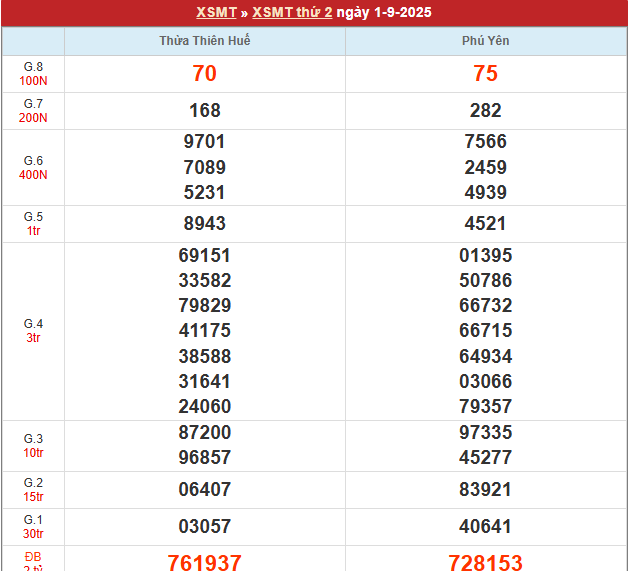Click G.8 result 75 for Phú Yên
629x571 pixels.
tap(485, 73)
